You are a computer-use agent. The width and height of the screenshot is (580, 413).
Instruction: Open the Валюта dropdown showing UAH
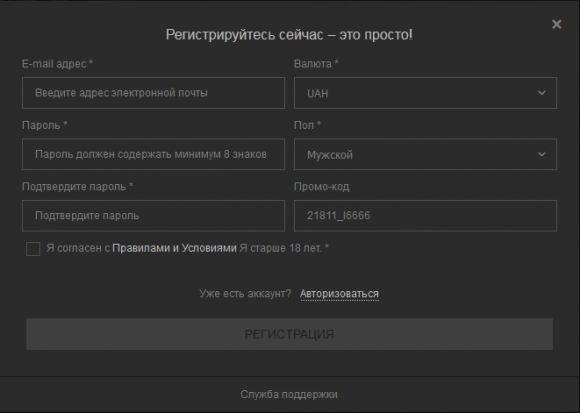coord(425,93)
